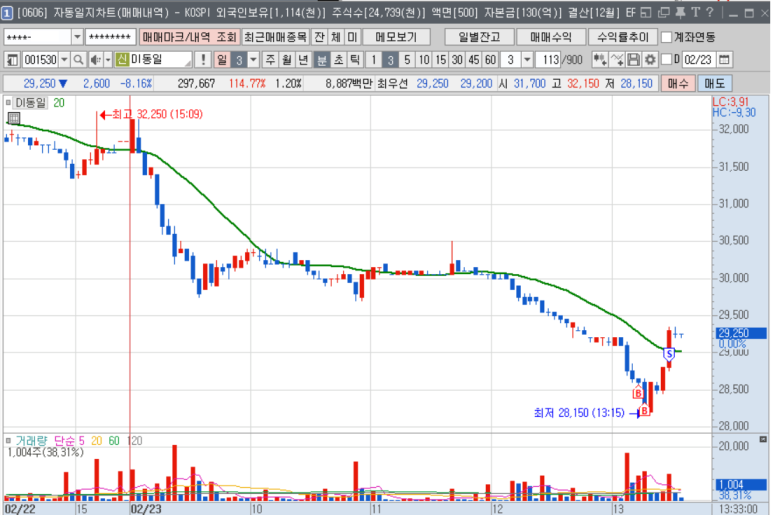
Task: Open chart settings gear icon
Action: [x=650, y=60]
